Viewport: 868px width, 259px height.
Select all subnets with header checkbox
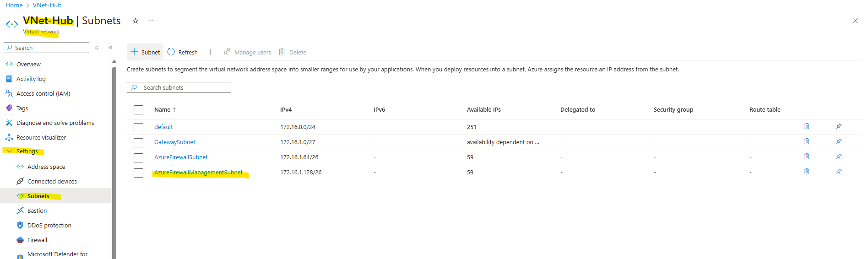(138, 110)
